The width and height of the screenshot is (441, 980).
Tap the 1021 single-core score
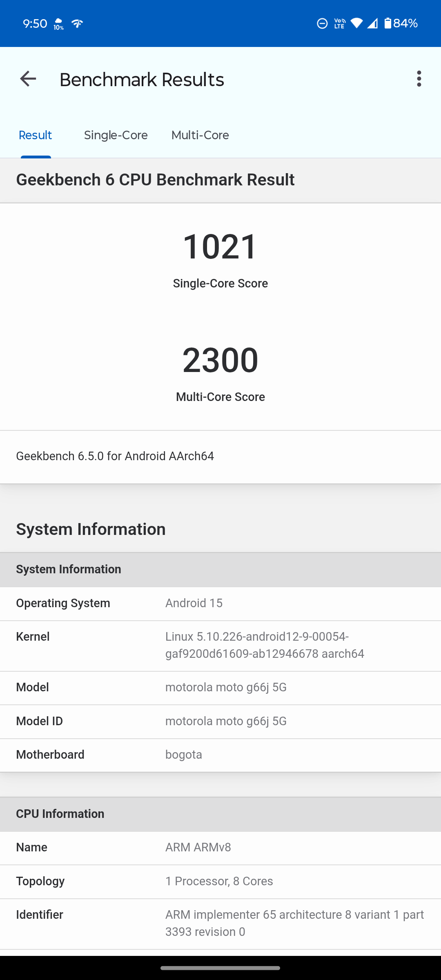[220, 247]
